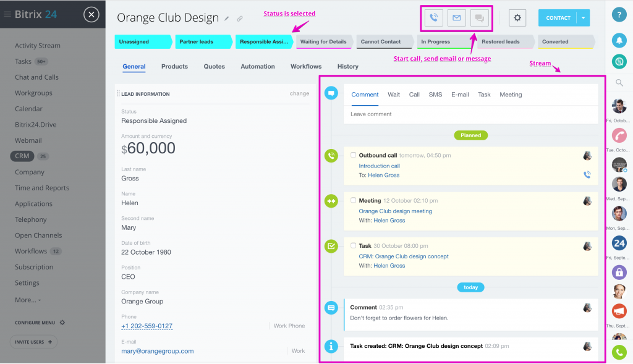Click the blue info icon beside Task created

click(x=331, y=346)
